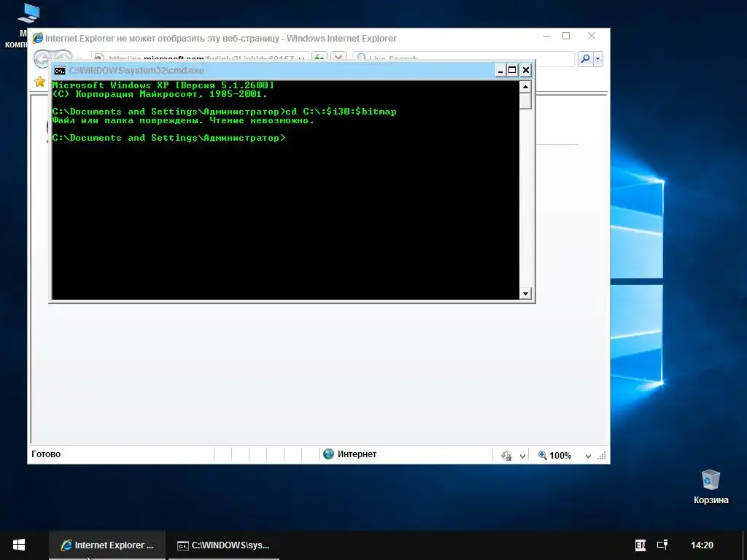Click the EN language indicator in the tray
Screen dimensions: 747x560
640,545
